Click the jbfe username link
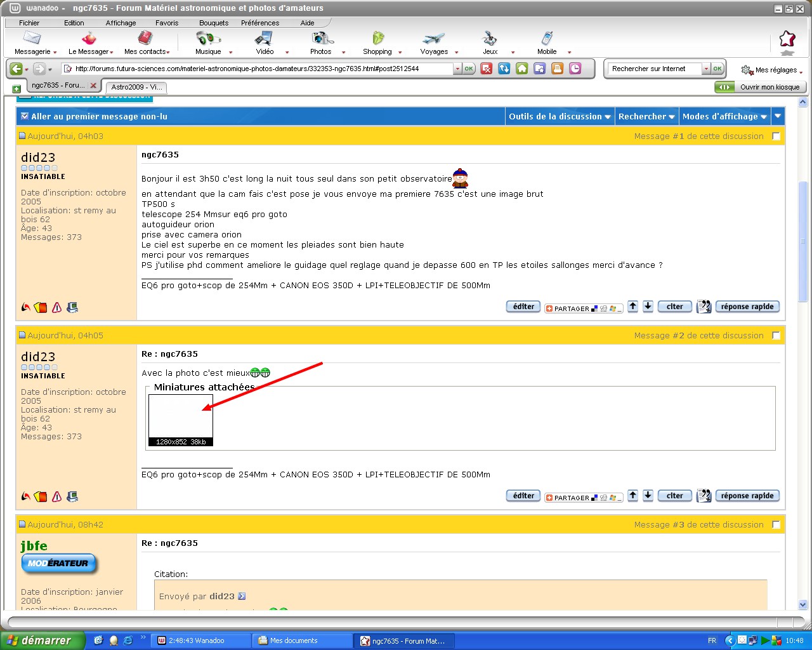Screen dimensions: 812x650 pyautogui.click(x=34, y=546)
